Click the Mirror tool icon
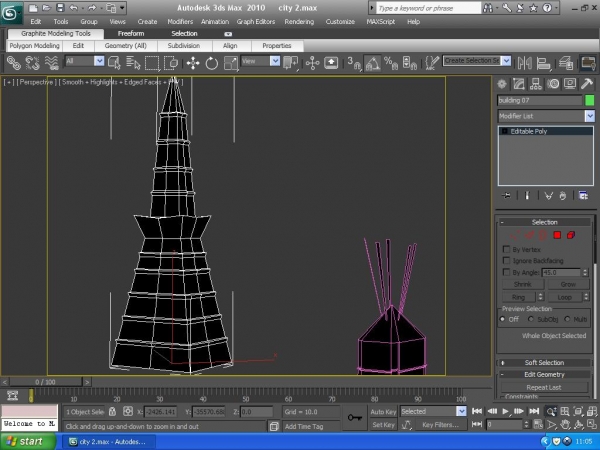This screenshot has height=450, width=600. 524,63
